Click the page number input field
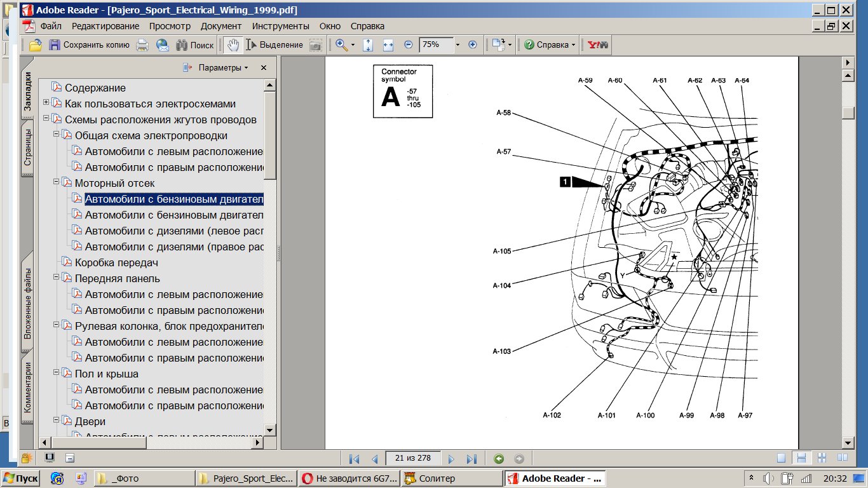The image size is (868, 488). click(x=412, y=459)
